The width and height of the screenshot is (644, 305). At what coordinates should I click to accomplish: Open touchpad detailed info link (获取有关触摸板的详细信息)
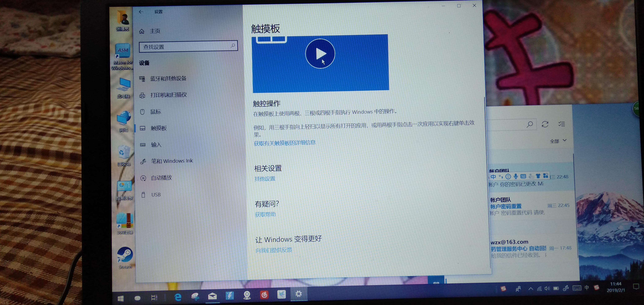pyautogui.click(x=285, y=143)
